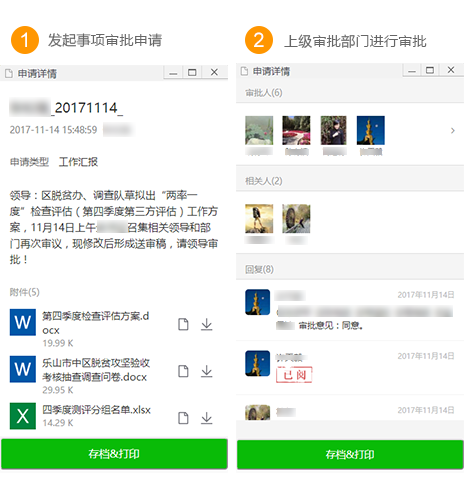Close the left 申请详情 window

[x=214, y=72]
